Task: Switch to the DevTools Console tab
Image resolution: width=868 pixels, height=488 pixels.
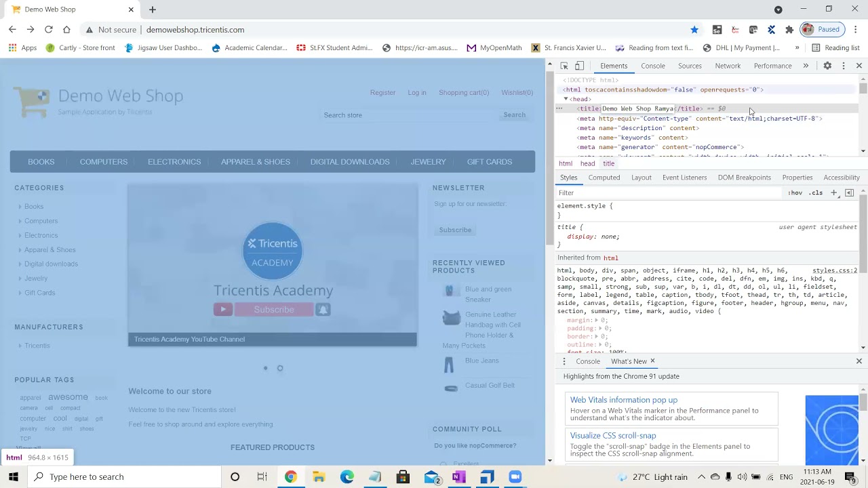Action: (x=653, y=66)
